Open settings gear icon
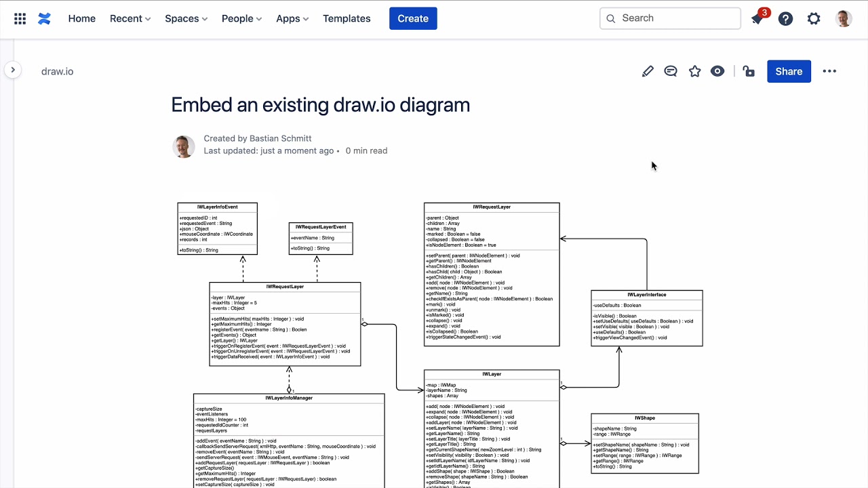This screenshot has height=488, width=868. click(x=814, y=19)
